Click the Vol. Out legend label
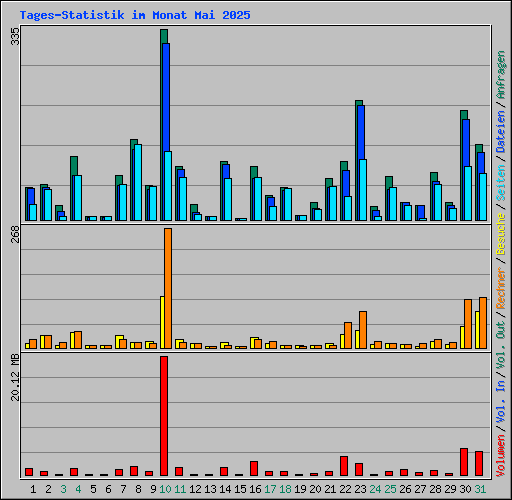This screenshot has width=512, height=500. click(501, 346)
